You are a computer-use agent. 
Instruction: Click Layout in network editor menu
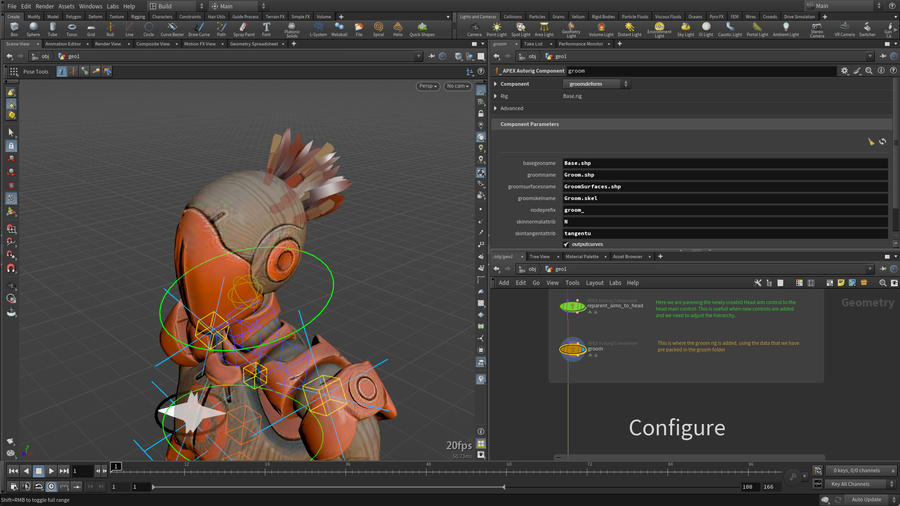tap(594, 283)
